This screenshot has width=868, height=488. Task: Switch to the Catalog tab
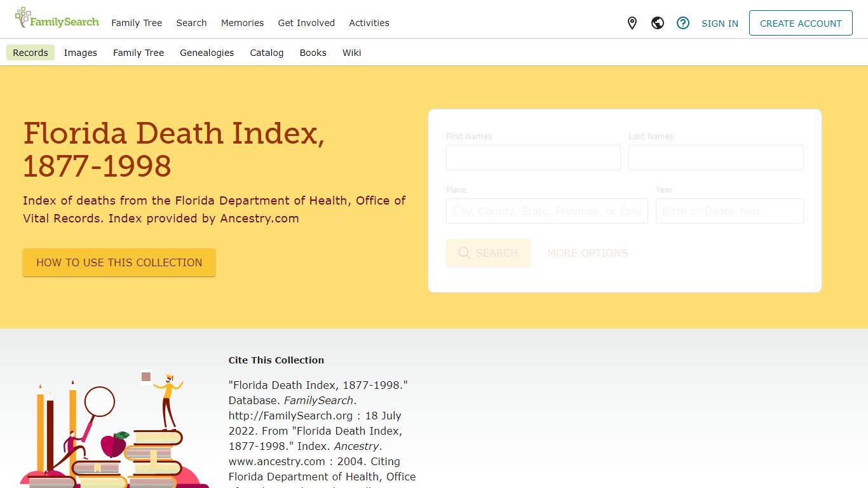267,53
